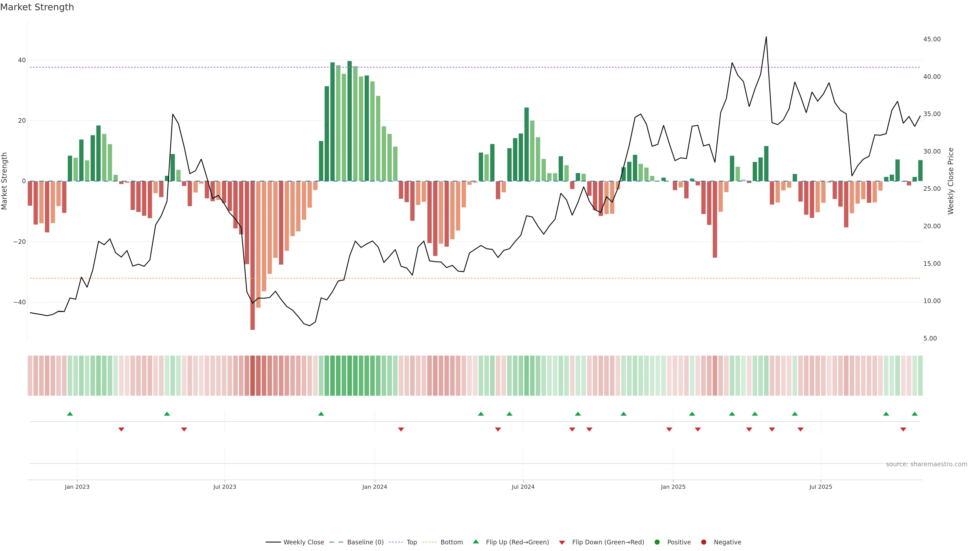The height and width of the screenshot is (551, 980).
Task: Click the Jan 2024 x-axis label
Action: [374, 487]
